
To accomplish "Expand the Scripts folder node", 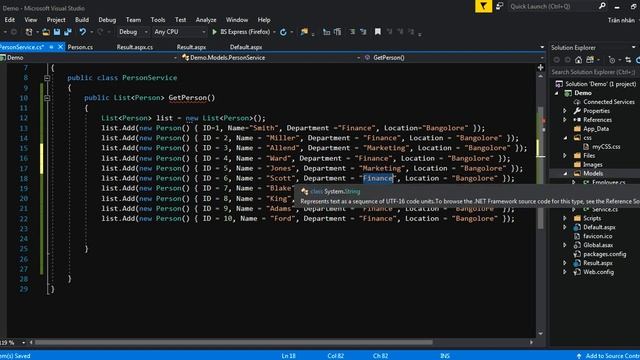I will pyautogui.click(x=565, y=218).
